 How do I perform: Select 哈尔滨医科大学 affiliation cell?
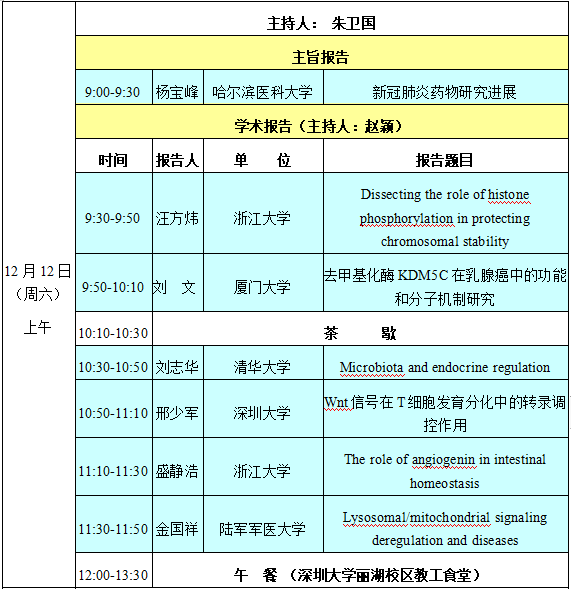coord(263,87)
